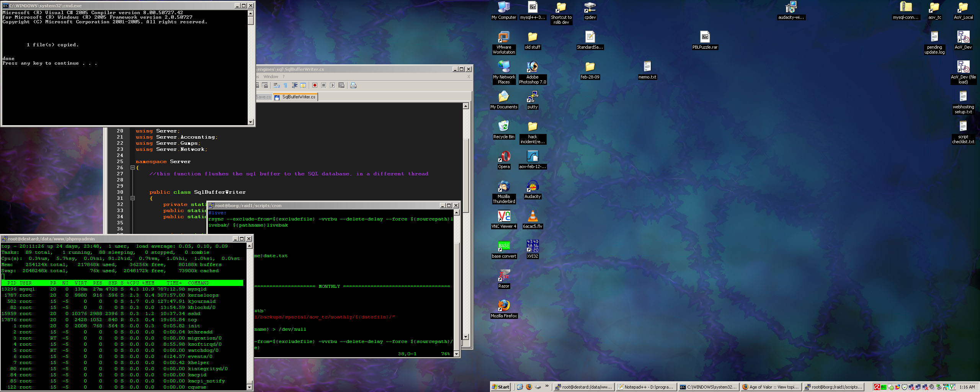Collapse the namespace fold marker at line 26
Image resolution: width=980 pixels, height=392 pixels.
(132, 168)
